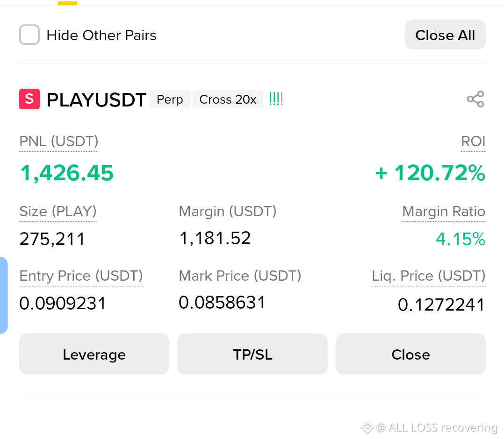
Task: Click the PNL (USDT) label
Action: point(58,142)
